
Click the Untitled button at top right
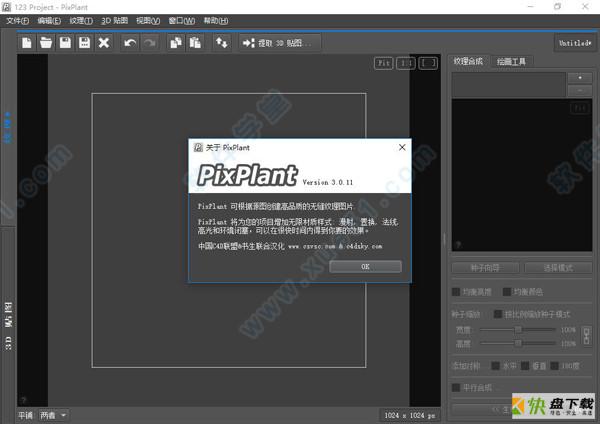(575, 43)
